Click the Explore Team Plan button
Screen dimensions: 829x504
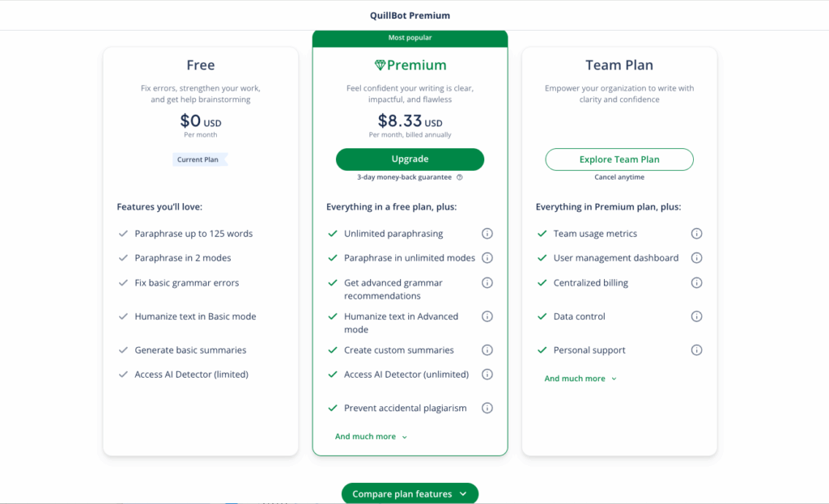click(x=619, y=159)
